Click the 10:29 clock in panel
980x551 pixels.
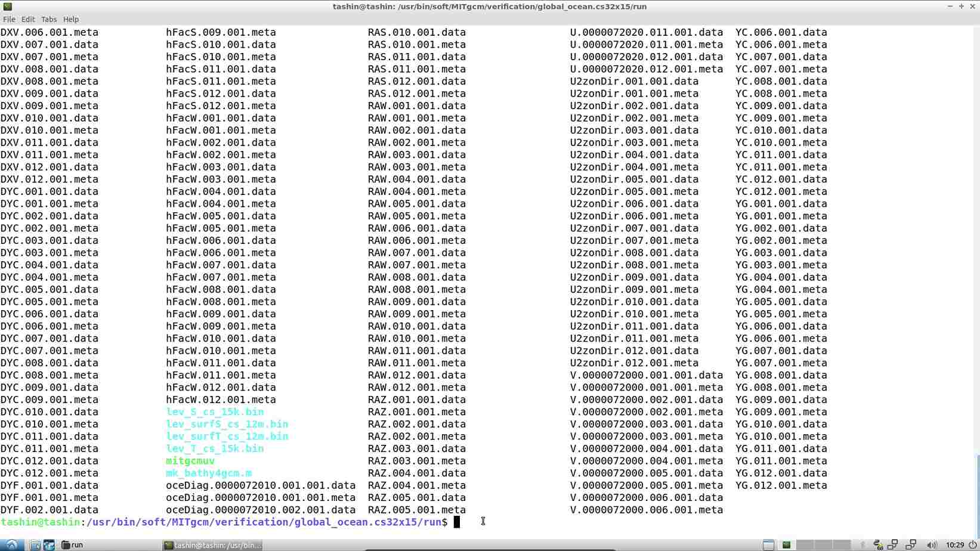click(x=955, y=544)
